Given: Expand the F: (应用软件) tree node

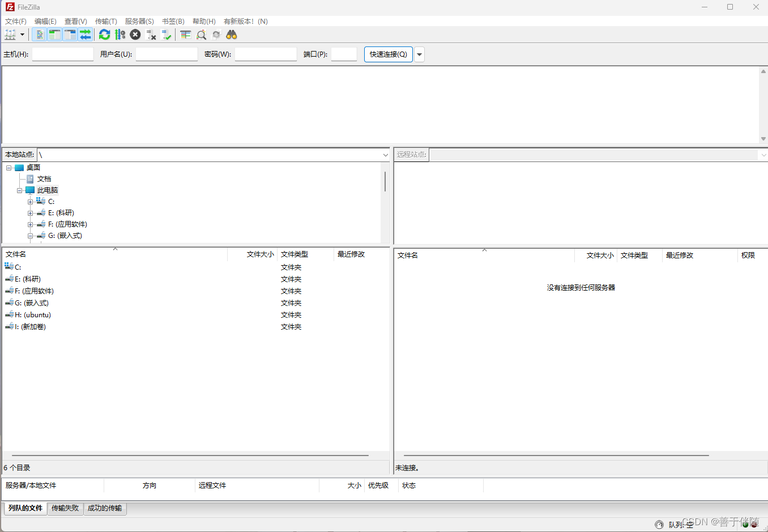Looking at the screenshot, I should point(31,224).
